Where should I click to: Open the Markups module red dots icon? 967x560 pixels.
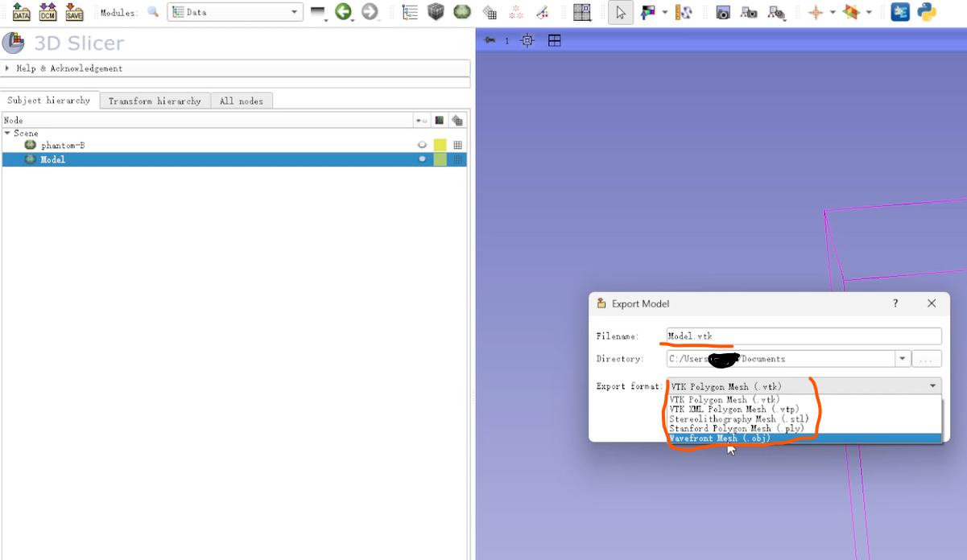pyautogui.click(x=516, y=12)
